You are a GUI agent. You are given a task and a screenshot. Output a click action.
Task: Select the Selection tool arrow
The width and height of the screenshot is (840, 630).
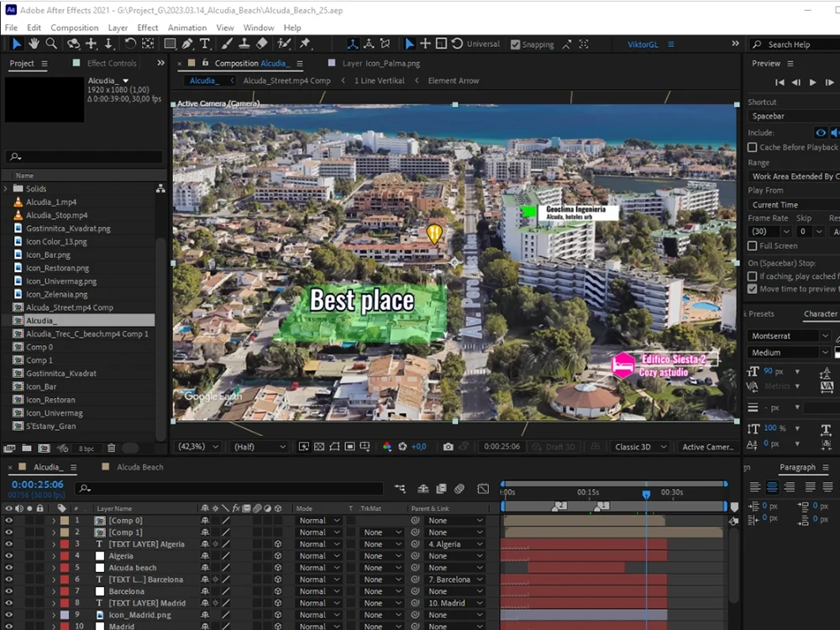tap(17, 44)
